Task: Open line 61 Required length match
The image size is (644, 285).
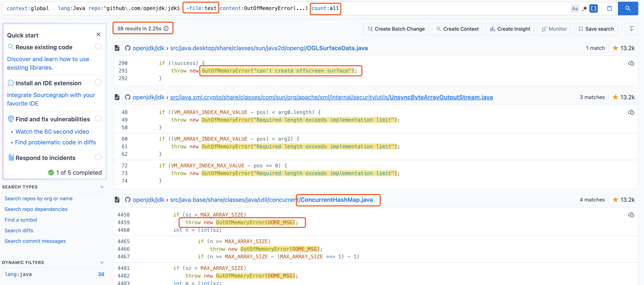Action: (299, 147)
